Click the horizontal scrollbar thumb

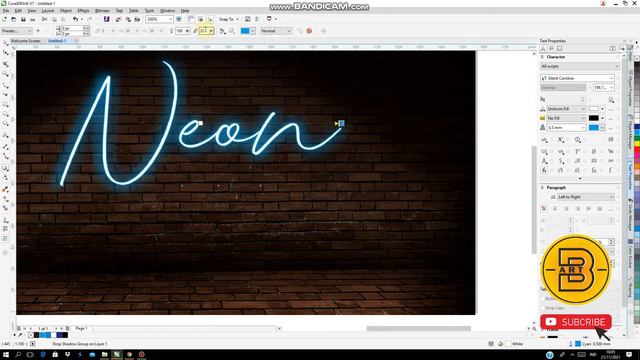418,329
